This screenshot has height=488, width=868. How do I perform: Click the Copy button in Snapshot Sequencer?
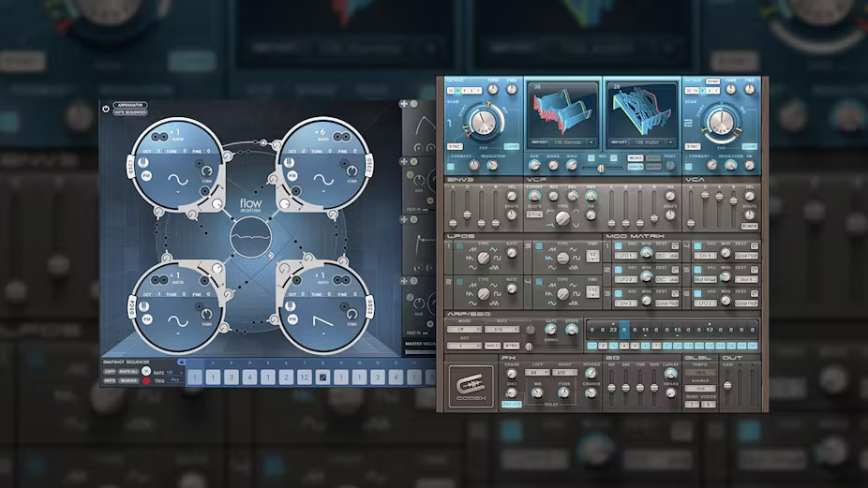coord(109,372)
